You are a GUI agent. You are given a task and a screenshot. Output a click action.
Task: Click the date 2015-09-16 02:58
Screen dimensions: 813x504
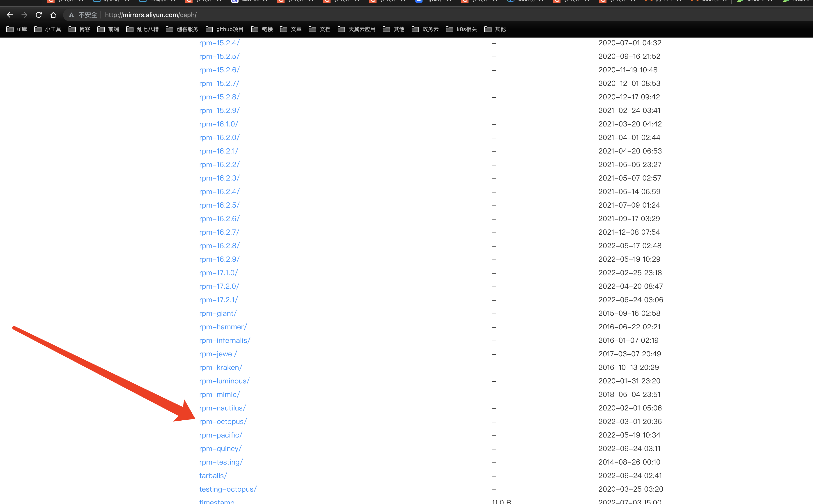629,313
